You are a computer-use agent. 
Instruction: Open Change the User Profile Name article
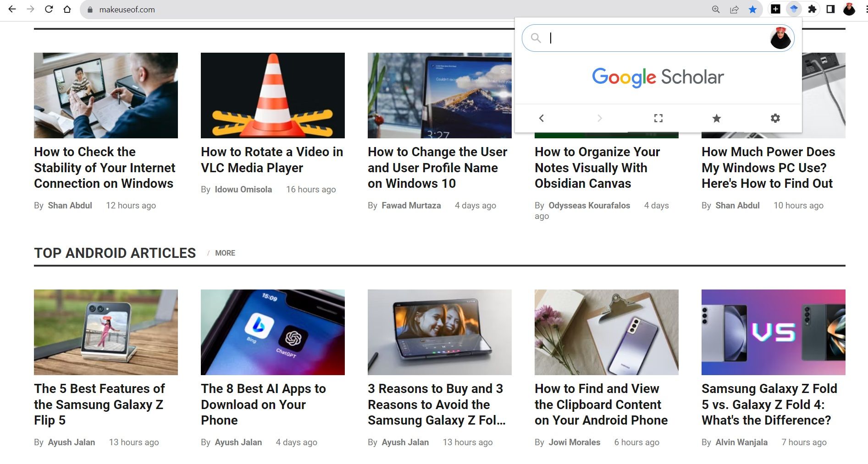437,168
